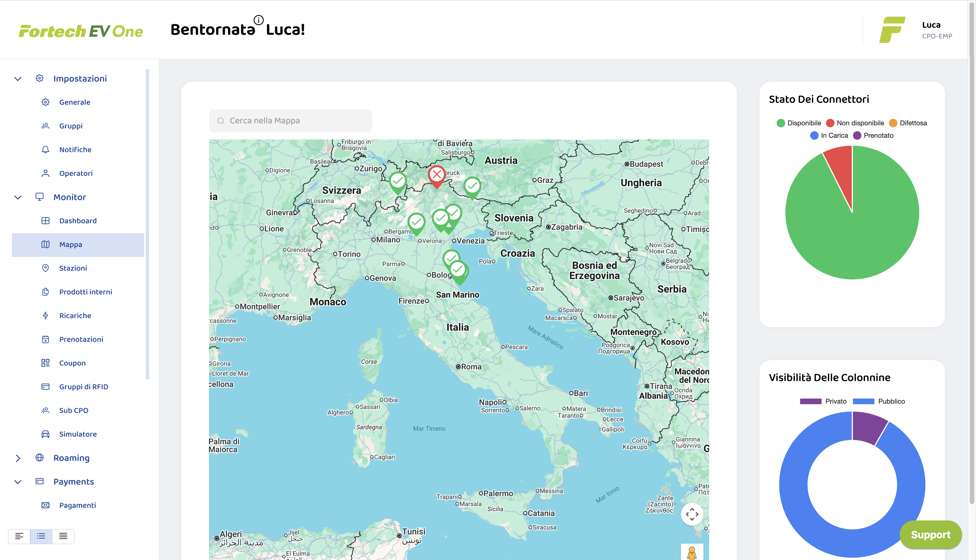This screenshot has width=976, height=560.
Task: Click the red unavailable station marker
Action: pos(437,175)
